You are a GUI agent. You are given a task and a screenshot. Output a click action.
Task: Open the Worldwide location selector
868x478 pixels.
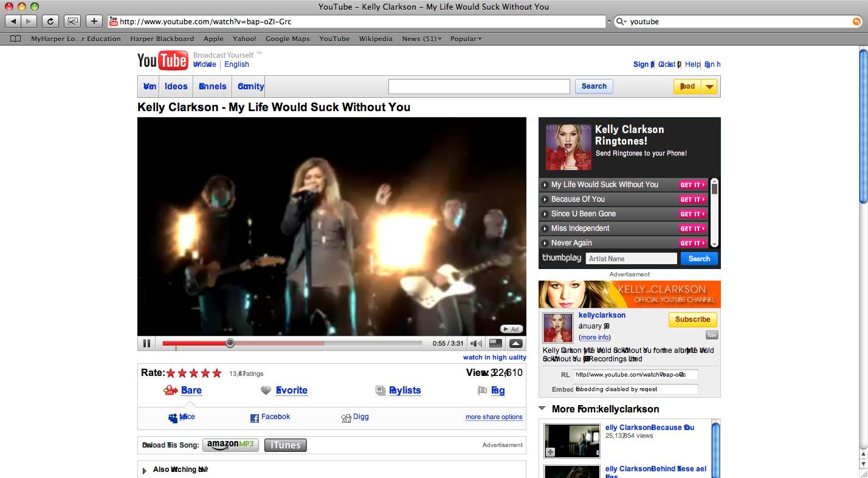[205, 64]
